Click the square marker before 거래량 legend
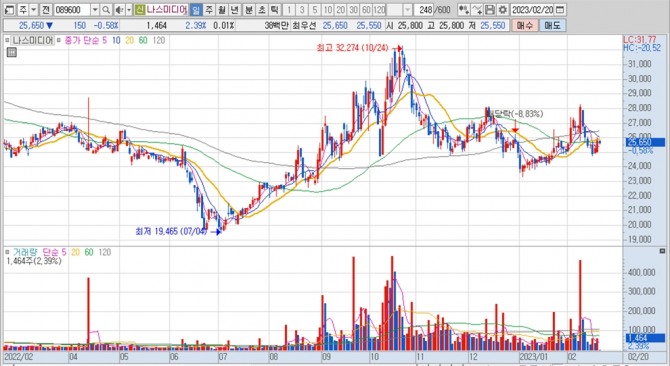670x366 pixels. pos(7,252)
